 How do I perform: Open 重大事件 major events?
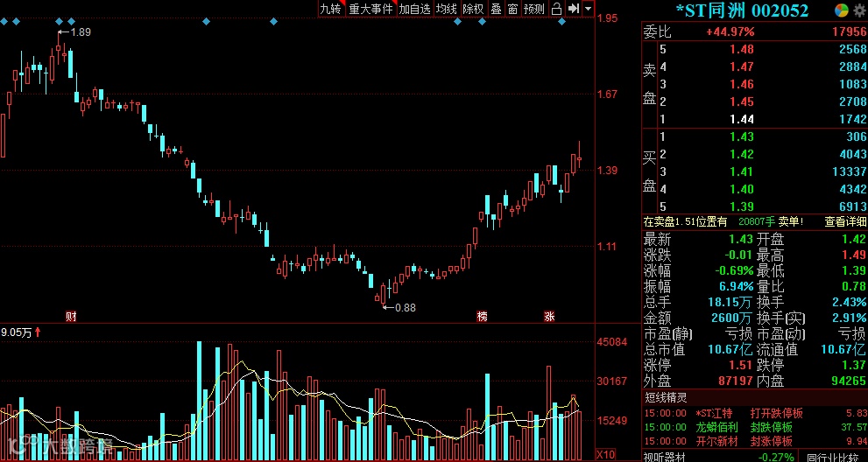pyautogui.click(x=370, y=9)
